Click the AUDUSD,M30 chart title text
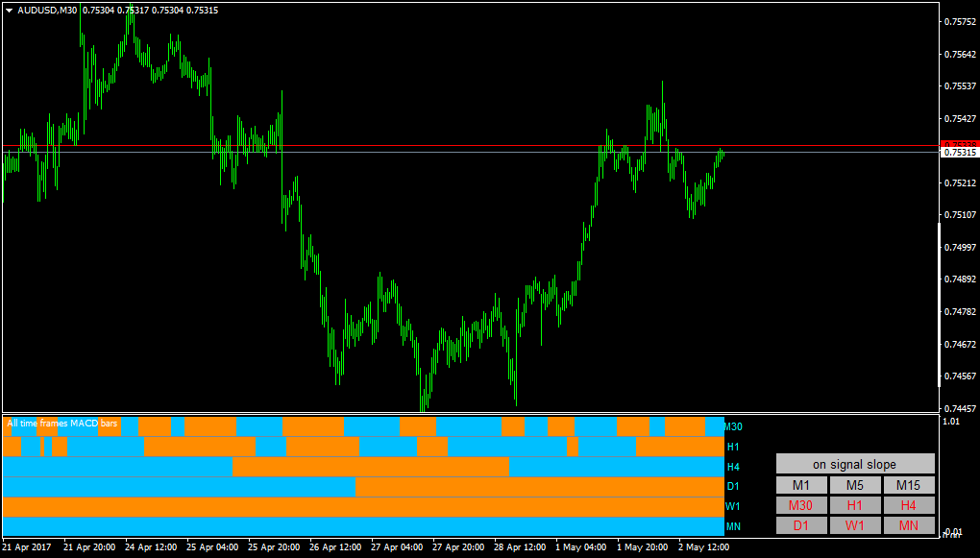Screen dimensions: 980x558 47,10
